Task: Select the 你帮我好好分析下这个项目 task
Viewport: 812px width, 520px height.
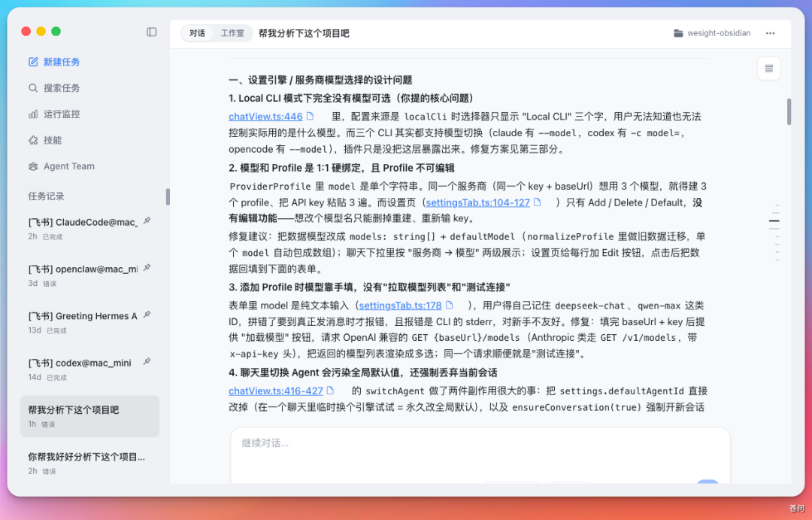Action: pos(89,463)
